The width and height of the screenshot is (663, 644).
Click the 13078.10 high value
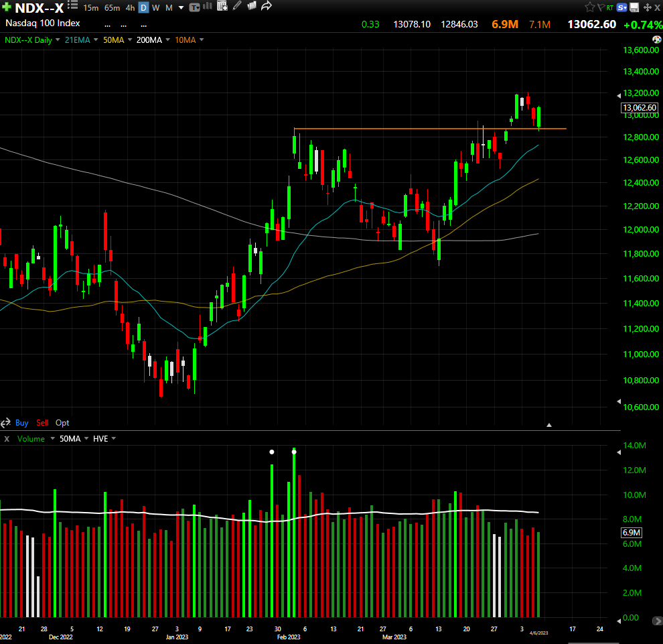coord(412,25)
